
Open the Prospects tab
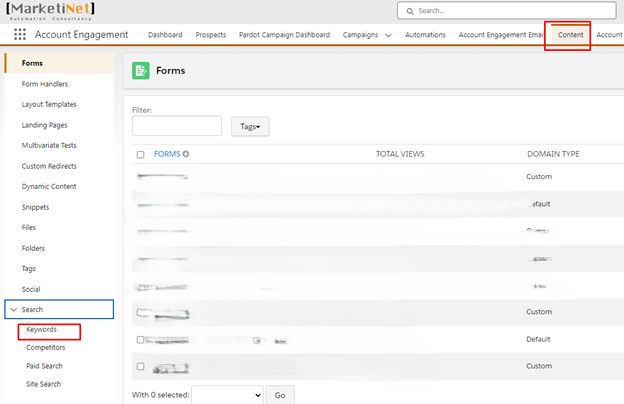[x=211, y=35]
